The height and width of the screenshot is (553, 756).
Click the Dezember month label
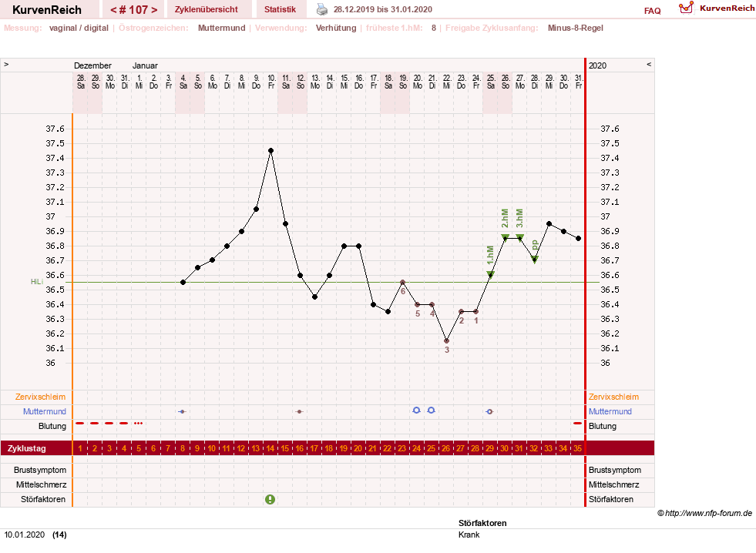[x=92, y=65]
